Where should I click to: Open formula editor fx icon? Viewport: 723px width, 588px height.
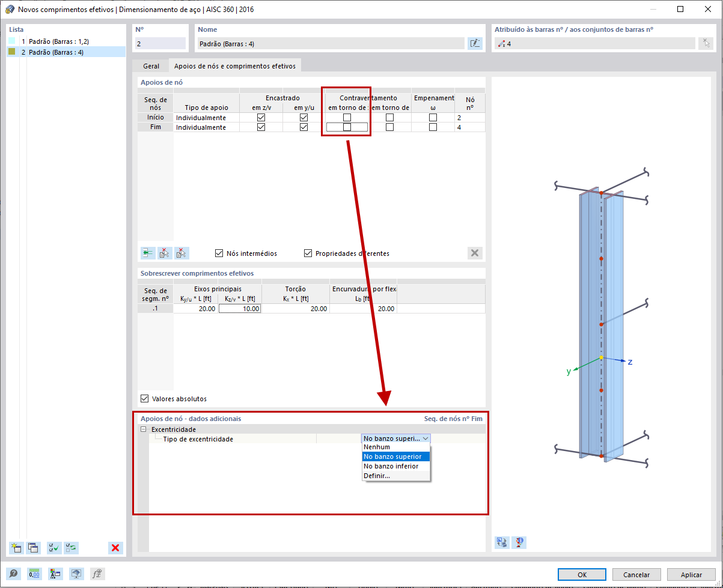pos(97,574)
